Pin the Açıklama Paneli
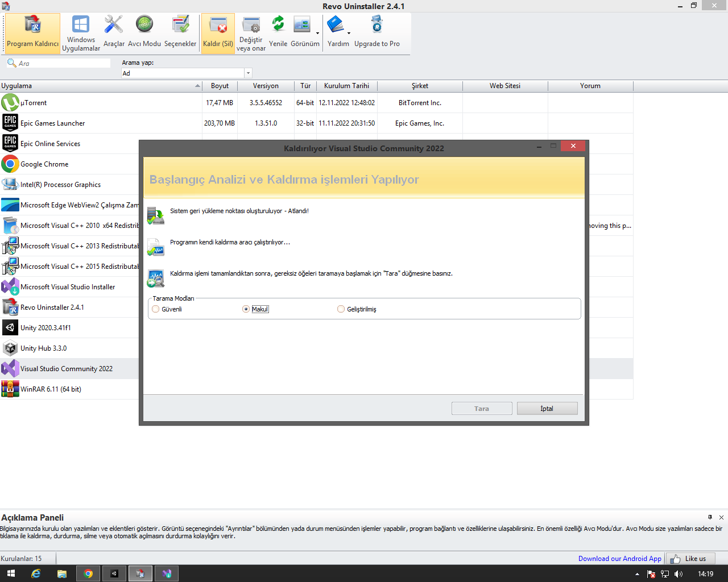 pos(710,517)
